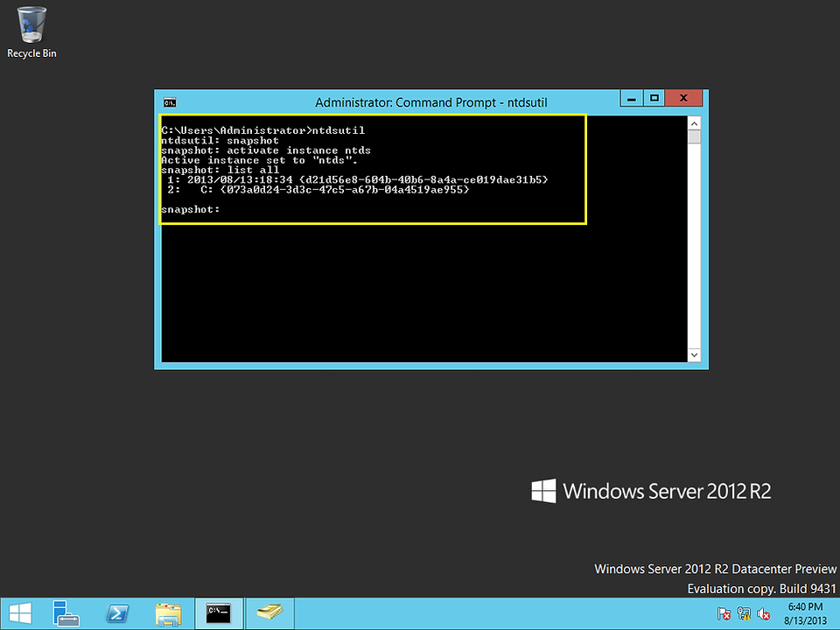
Task: Click muted speaker volume tray icon
Action: click(x=764, y=614)
